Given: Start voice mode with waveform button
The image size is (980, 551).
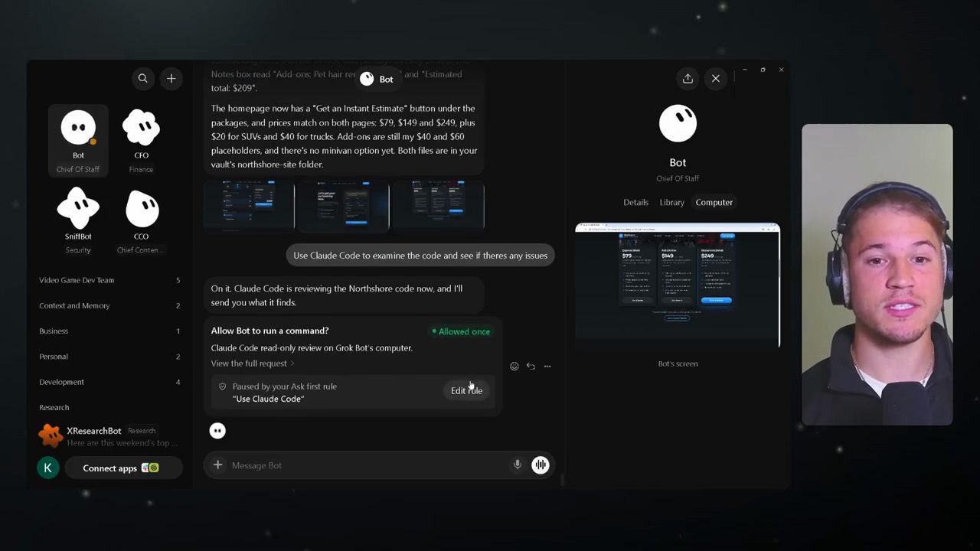Looking at the screenshot, I should click(541, 465).
